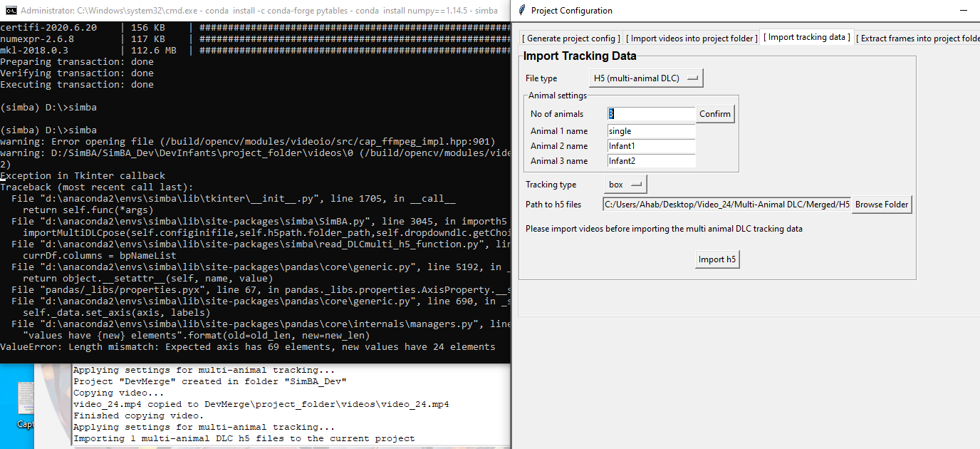Click the Animal 2 name field showing Infant1
Image resolution: width=980 pixels, height=449 pixels.
[650, 145]
